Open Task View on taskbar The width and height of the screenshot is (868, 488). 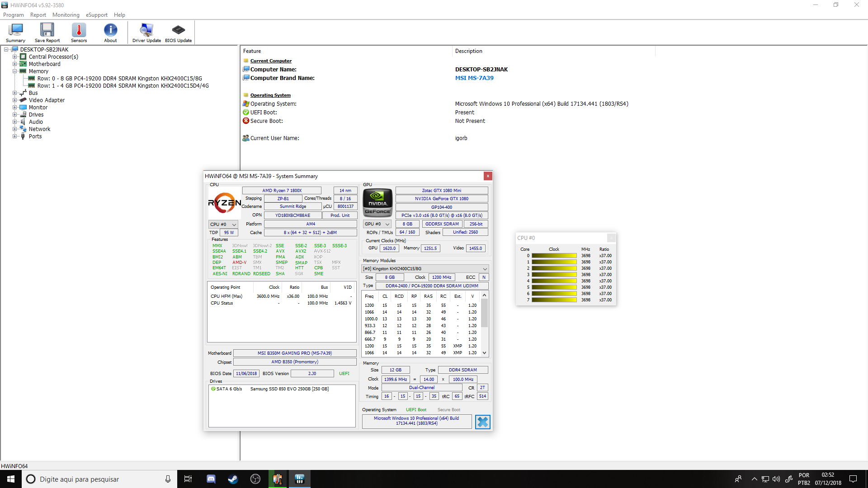click(188, 479)
